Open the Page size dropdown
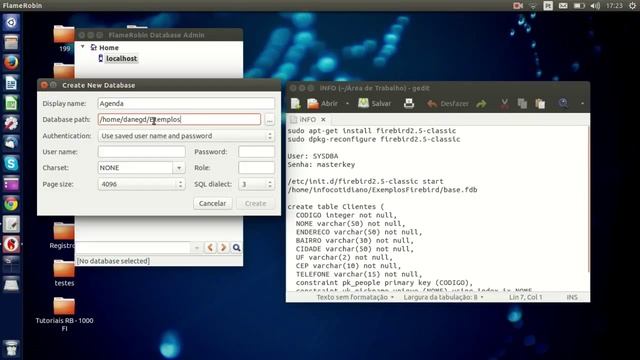 point(141,184)
